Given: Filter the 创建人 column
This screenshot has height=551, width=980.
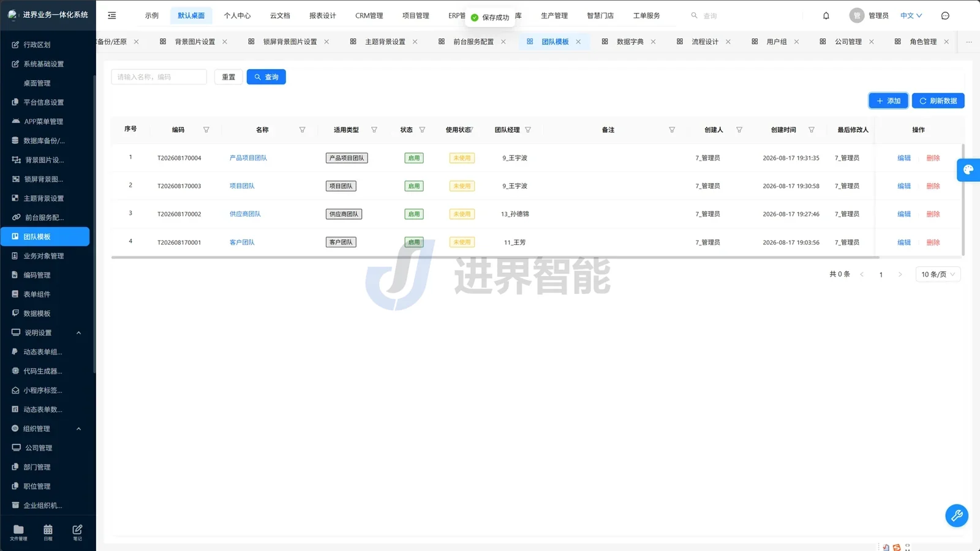Looking at the screenshot, I should [739, 130].
